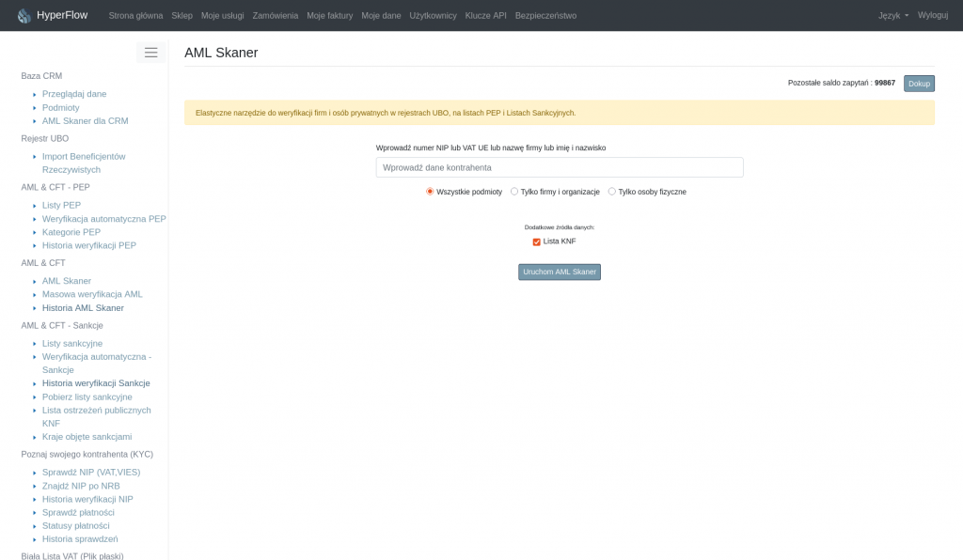Open Masowa weryfikacja AML link
The height and width of the screenshot is (560, 963).
point(92,294)
